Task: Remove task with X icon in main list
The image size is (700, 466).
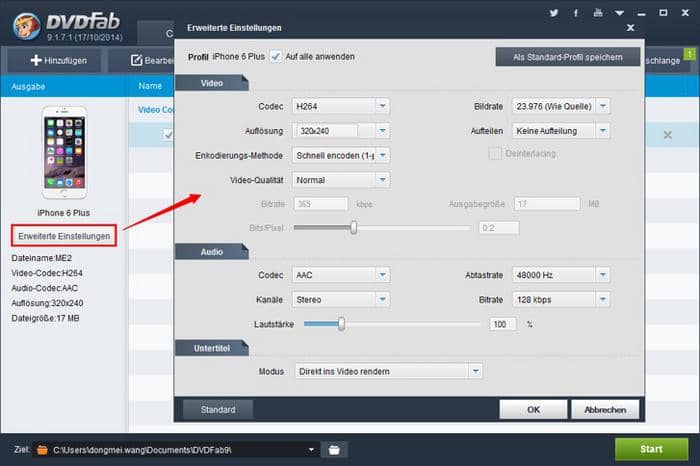Action: click(x=667, y=135)
